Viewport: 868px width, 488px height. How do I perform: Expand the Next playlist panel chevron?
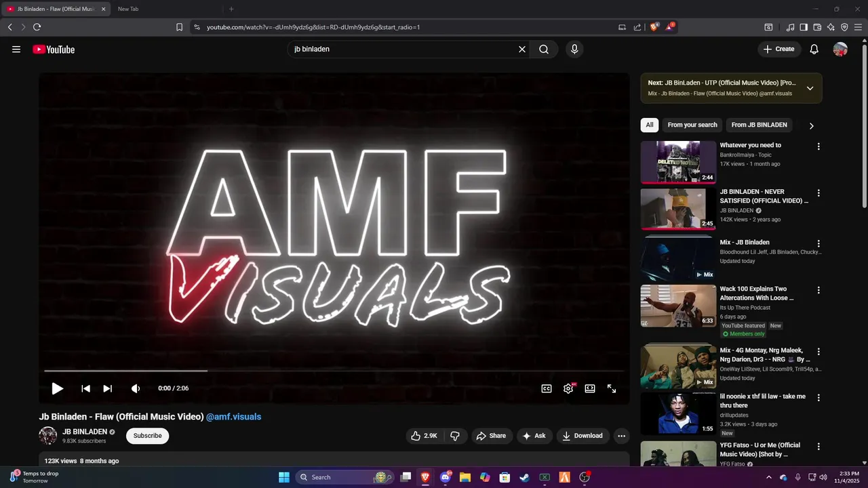coord(810,88)
